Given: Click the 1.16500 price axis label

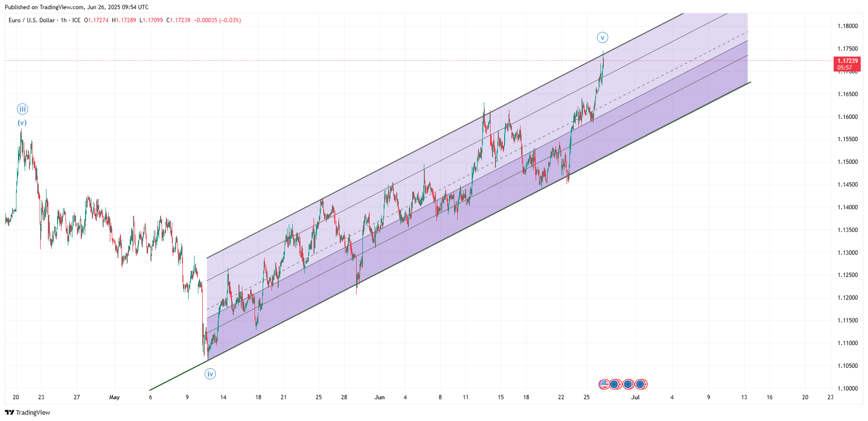Looking at the screenshot, I should coord(848,94).
